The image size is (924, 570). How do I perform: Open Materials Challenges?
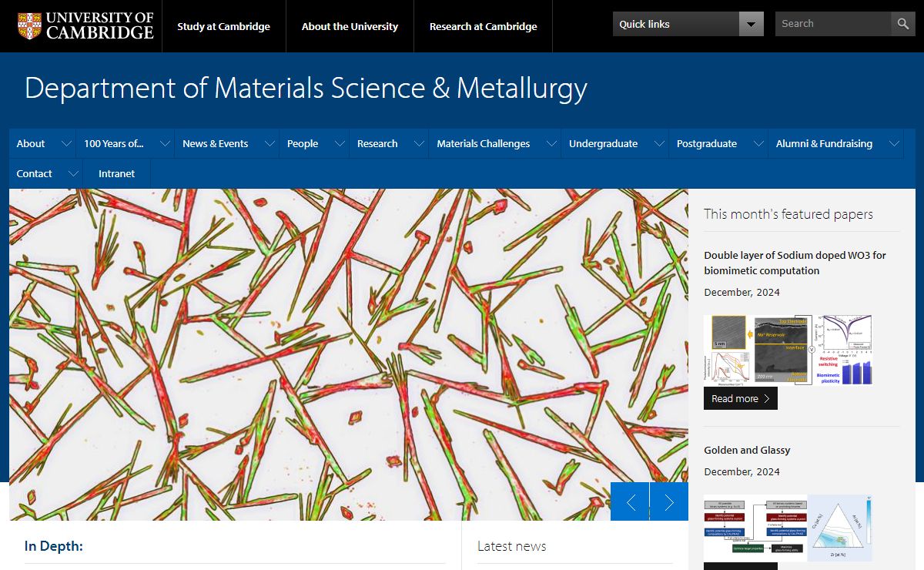[x=484, y=143]
